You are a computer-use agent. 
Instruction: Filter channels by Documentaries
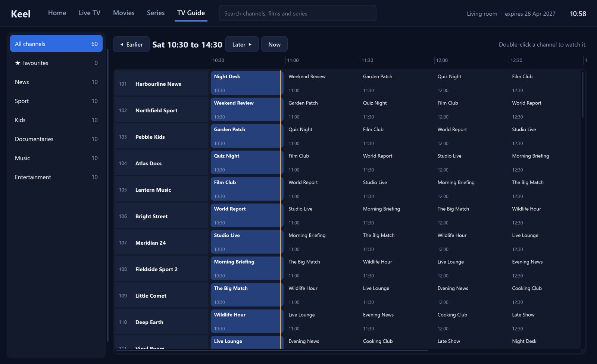[x=56, y=139]
